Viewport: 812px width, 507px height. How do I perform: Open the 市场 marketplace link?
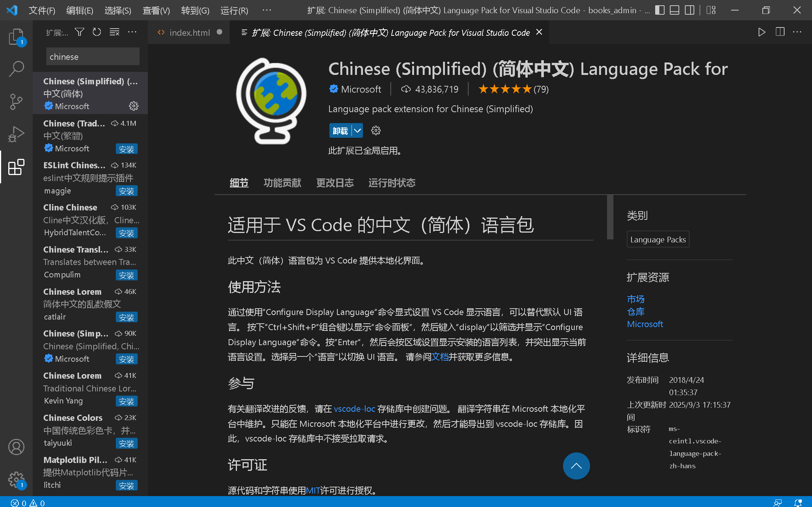click(636, 299)
